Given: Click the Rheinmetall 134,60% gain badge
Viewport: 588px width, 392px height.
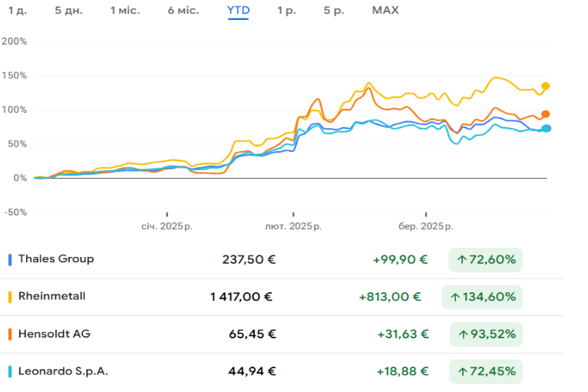Looking at the screenshot, I should tap(481, 297).
